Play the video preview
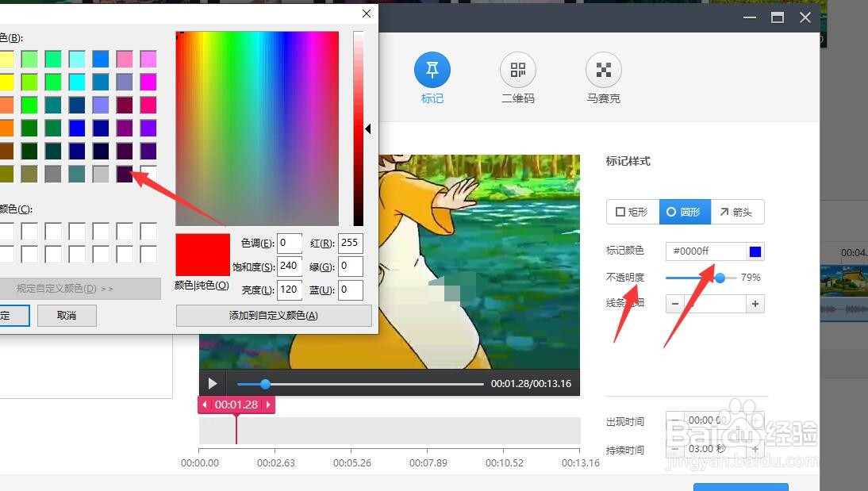Image resolution: width=868 pixels, height=491 pixels. coord(213,384)
